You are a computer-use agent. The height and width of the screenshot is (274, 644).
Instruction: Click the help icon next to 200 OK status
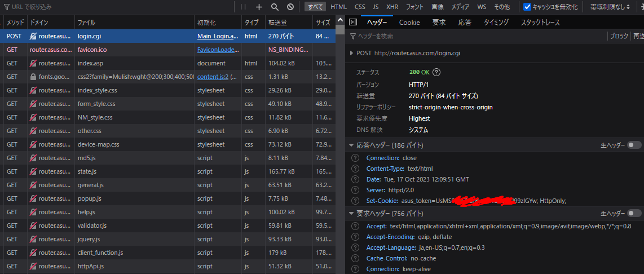436,72
